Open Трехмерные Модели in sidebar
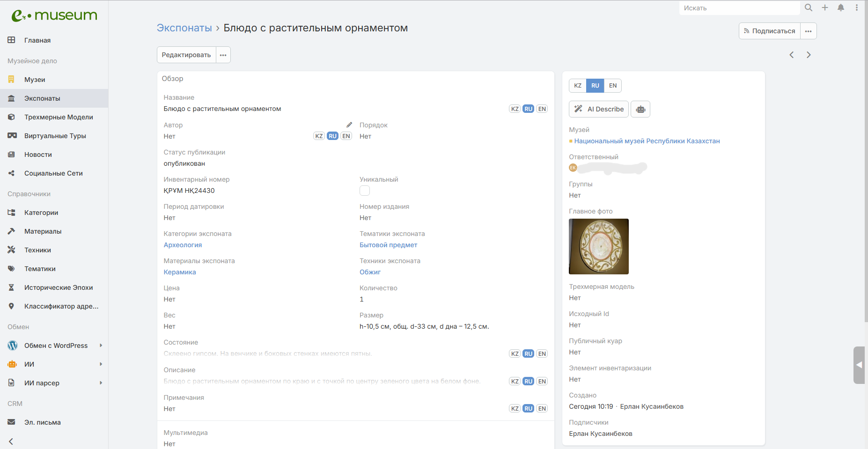 59,117
